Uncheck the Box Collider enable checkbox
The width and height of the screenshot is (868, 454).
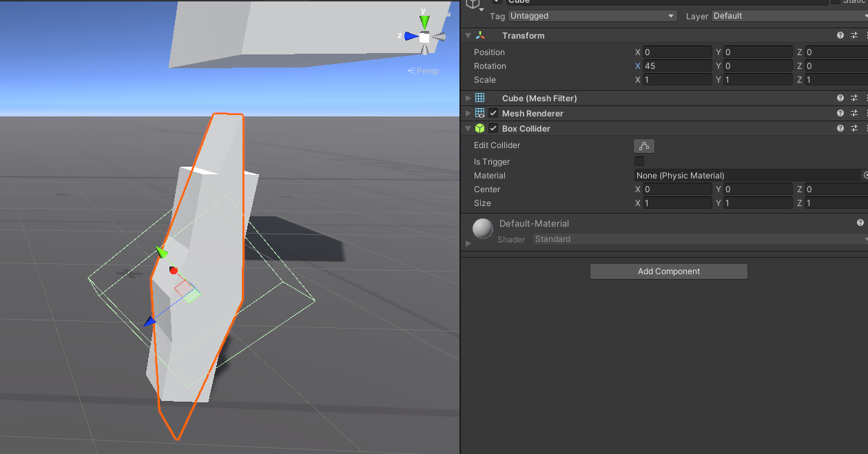493,128
